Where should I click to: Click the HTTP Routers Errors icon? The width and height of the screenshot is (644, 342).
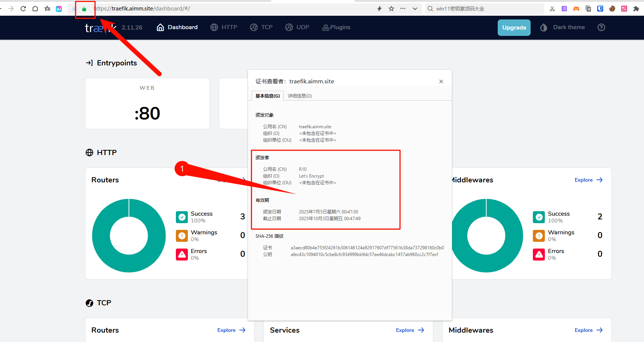point(182,255)
